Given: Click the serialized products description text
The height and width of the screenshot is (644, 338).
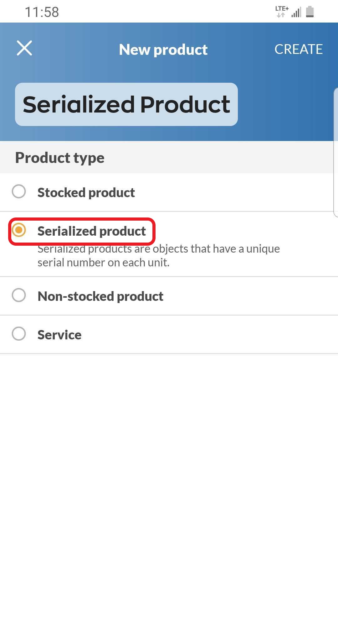Looking at the screenshot, I should click(158, 256).
